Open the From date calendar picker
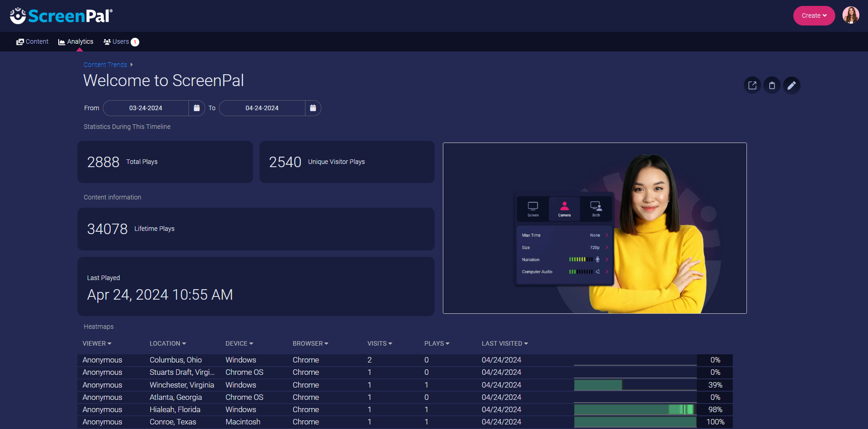The width and height of the screenshot is (868, 429). pos(197,108)
